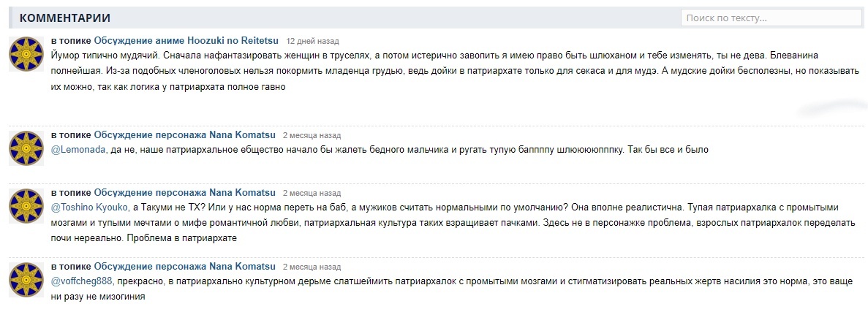Click the timestamp on the @Lemonada comment
The height and width of the screenshot is (312, 868).
click(x=312, y=136)
